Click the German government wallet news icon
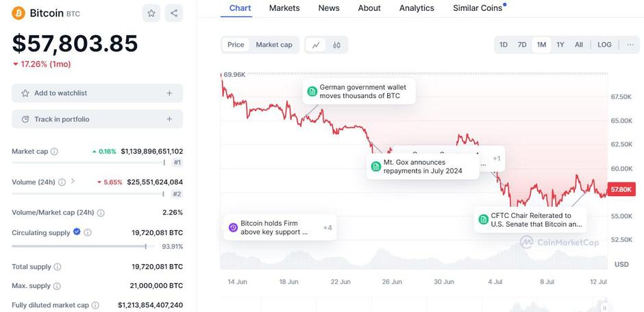 312,91
